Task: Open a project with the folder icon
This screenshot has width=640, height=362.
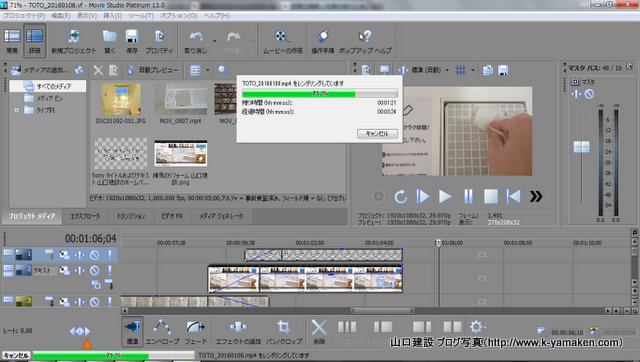Action: [x=109, y=41]
